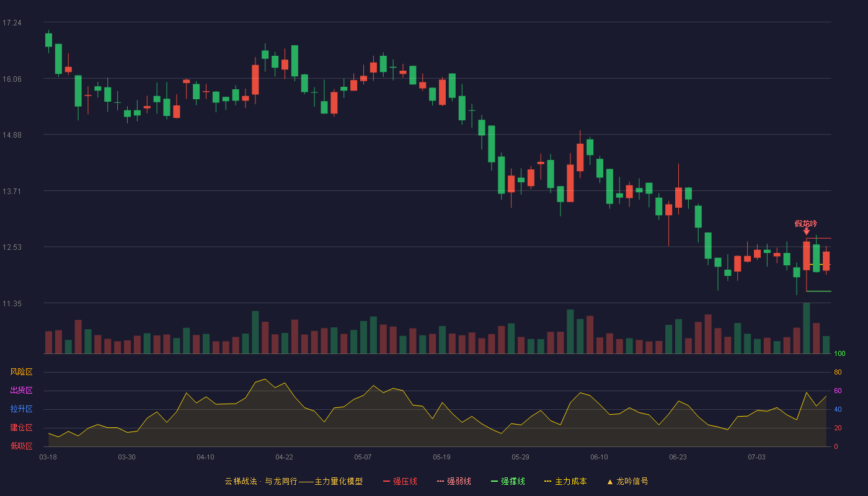
Task: Click the 13.71 price axis label
Action: pos(12,192)
